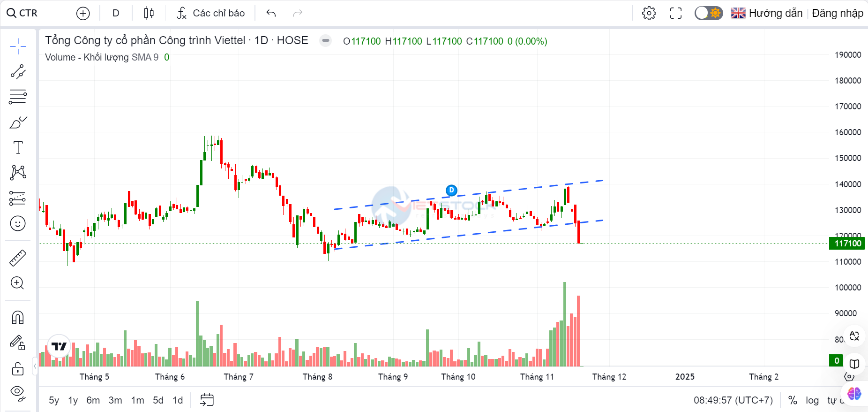Select the ruler measure tool

point(18,258)
